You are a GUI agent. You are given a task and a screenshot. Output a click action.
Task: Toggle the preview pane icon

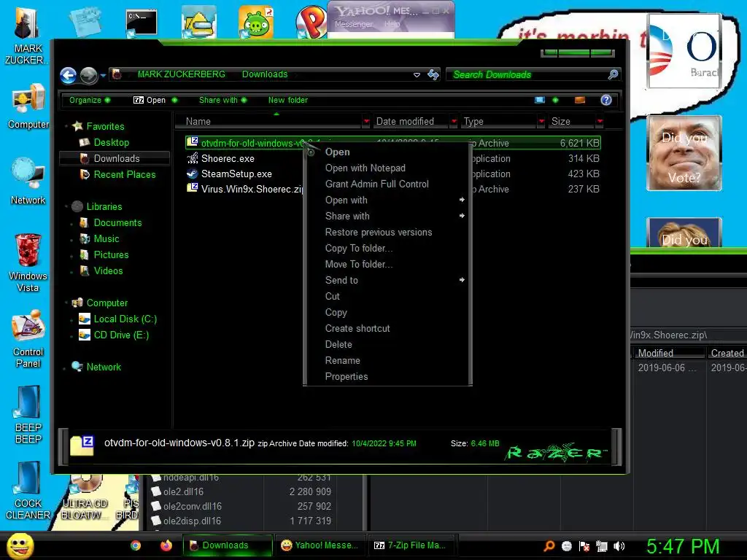[580, 100]
